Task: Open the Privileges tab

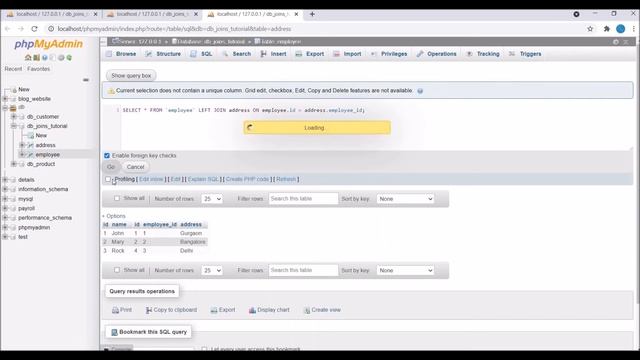Action: (x=389, y=54)
